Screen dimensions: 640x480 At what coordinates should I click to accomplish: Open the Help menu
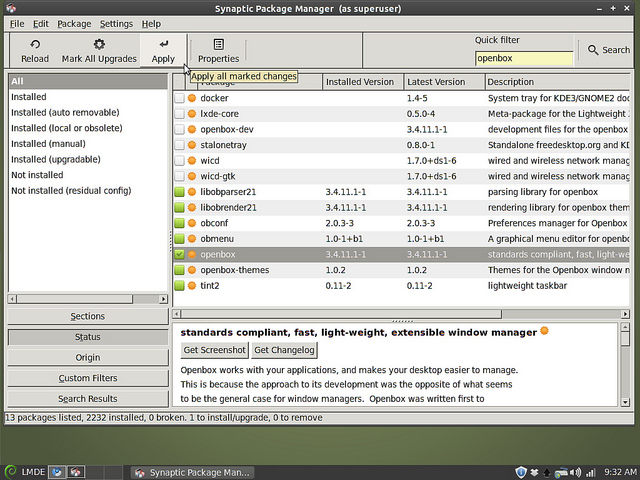(x=151, y=24)
